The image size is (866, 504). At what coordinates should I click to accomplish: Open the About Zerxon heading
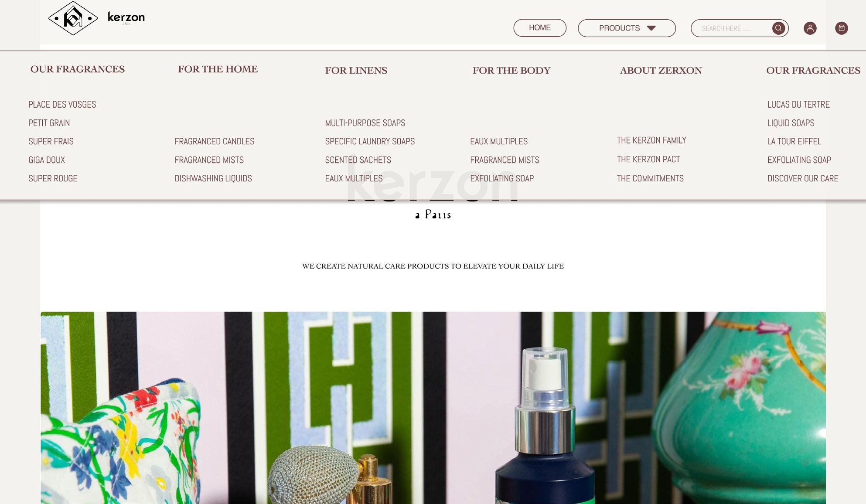[x=661, y=71]
